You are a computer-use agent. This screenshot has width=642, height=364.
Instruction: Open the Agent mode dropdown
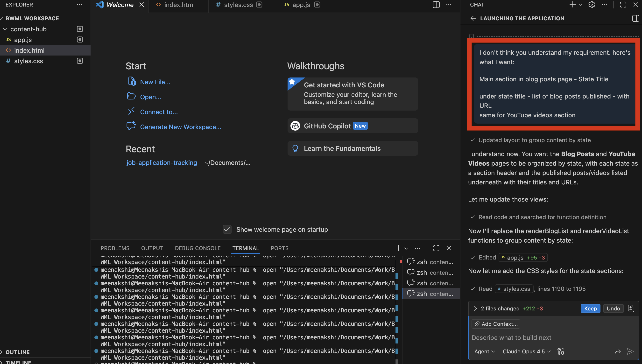[x=484, y=351]
